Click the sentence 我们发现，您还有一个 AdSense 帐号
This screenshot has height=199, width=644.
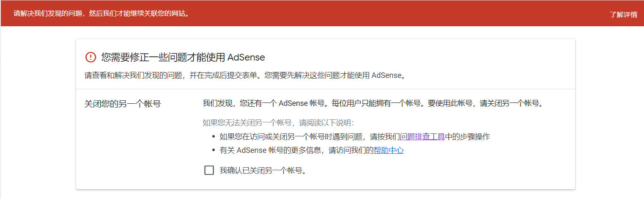(372, 103)
